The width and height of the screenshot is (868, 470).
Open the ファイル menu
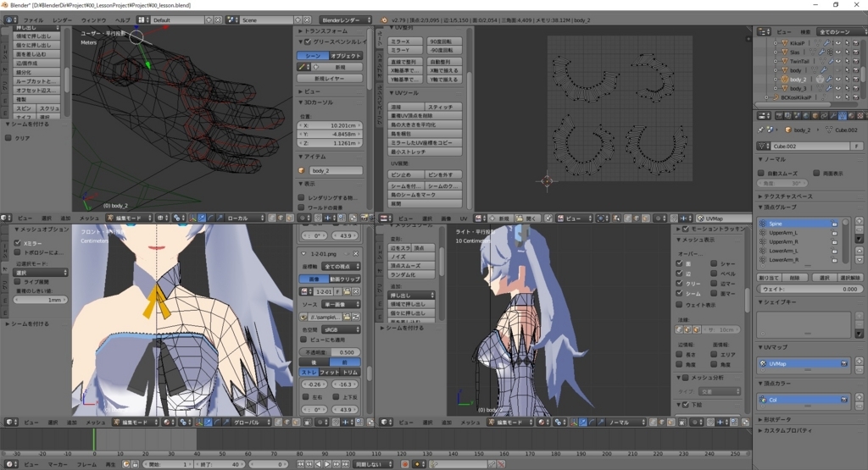[x=33, y=20]
